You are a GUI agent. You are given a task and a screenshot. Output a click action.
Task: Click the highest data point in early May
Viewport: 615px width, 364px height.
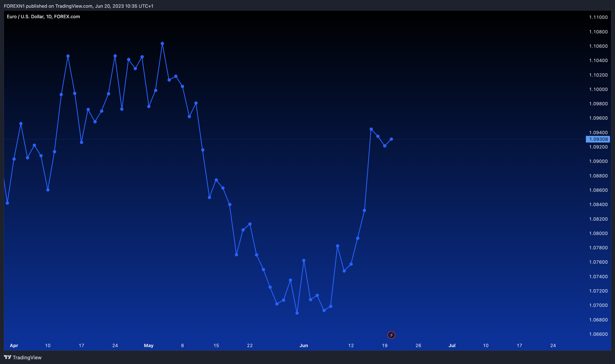tap(162, 43)
